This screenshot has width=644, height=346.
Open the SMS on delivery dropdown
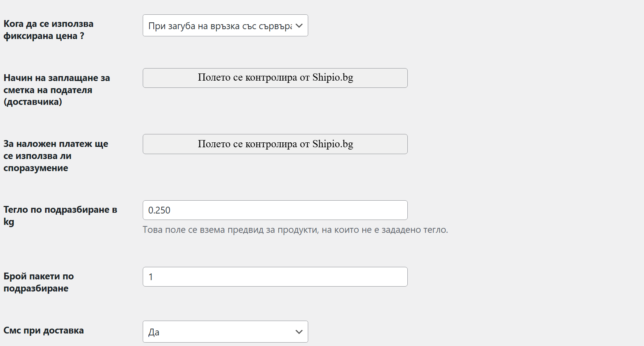point(225,332)
